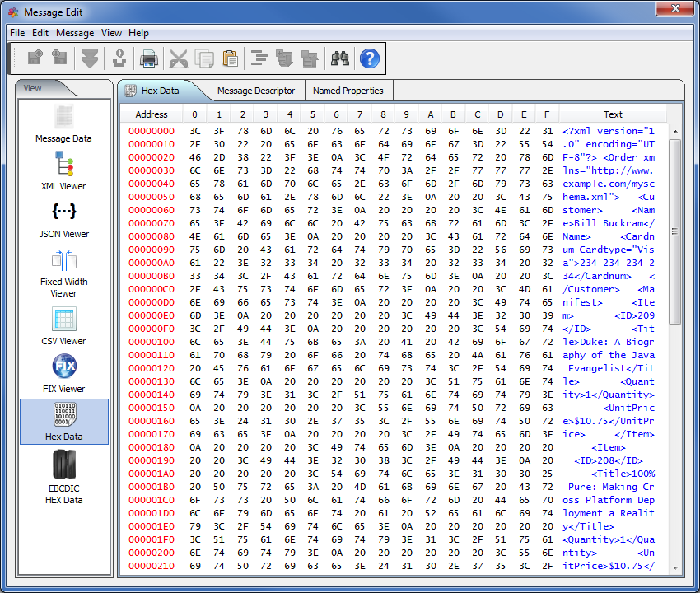Click text 'oss Platform Dep'
The image size is (700, 593).
click(609, 500)
